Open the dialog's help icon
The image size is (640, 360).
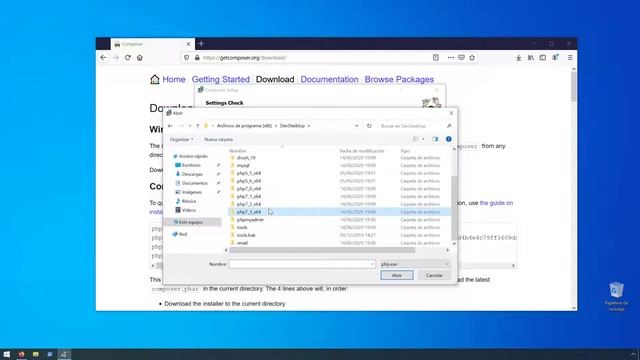pyautogui.click(x=449, y=139)
